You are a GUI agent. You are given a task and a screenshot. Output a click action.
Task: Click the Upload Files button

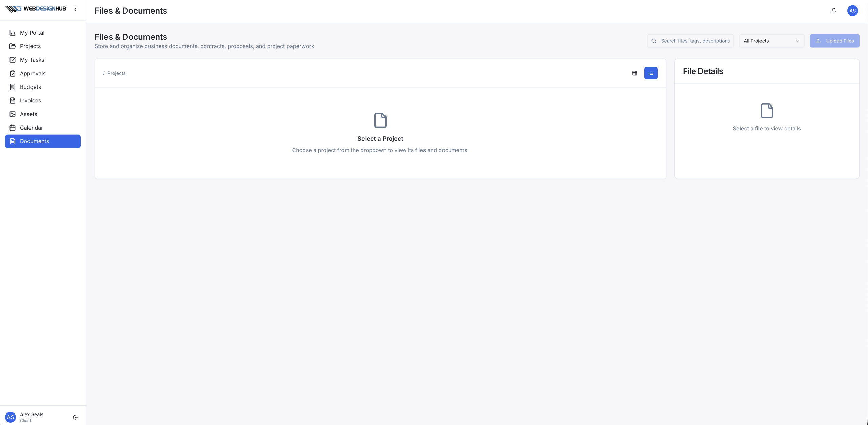(834, 41)
